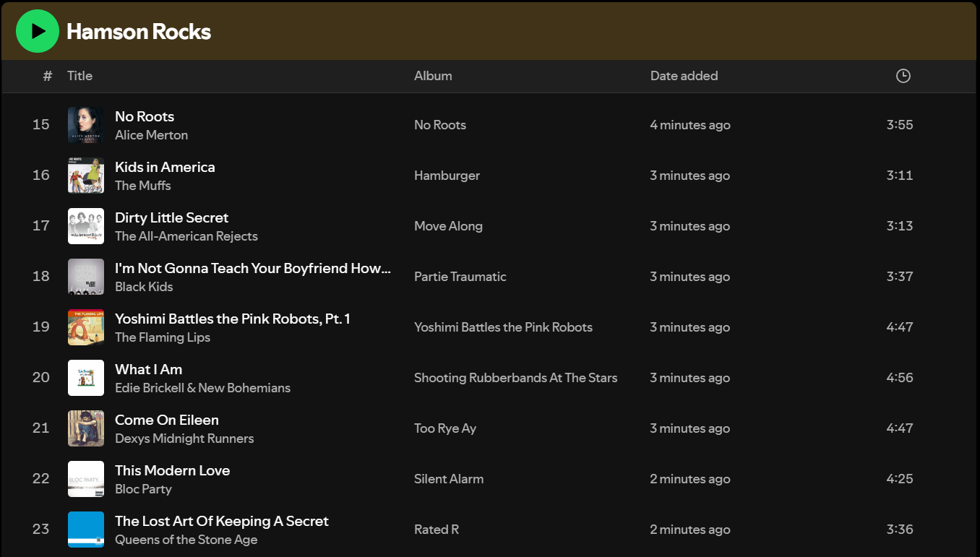Image resolution: width=980 pixels, height=557 pixels.
Task: Go to the Too Rye Ay album
Action: pos(445,428)
